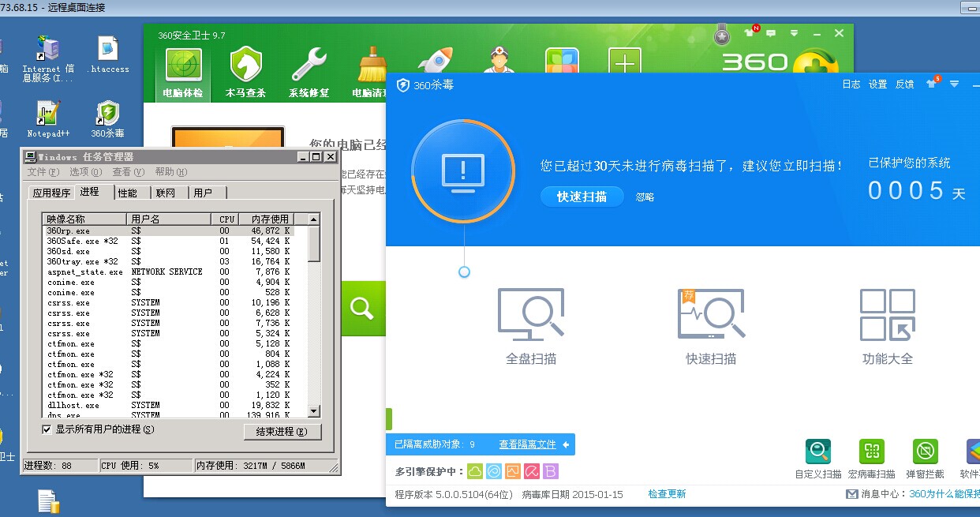Image resolution: width=980 pixels, height=517 pixels.
Task: Click process list scrollbar down arrow
Action: point(314,411)
